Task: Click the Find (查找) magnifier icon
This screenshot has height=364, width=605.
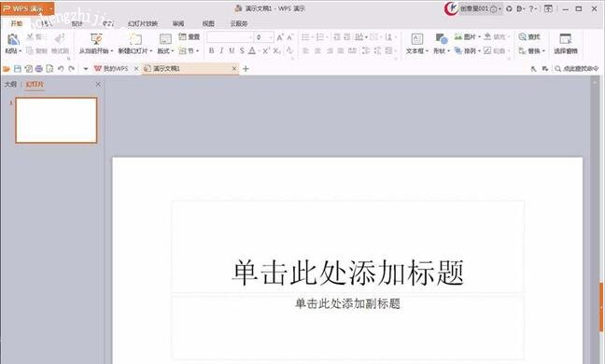Action: pos(523,37)
